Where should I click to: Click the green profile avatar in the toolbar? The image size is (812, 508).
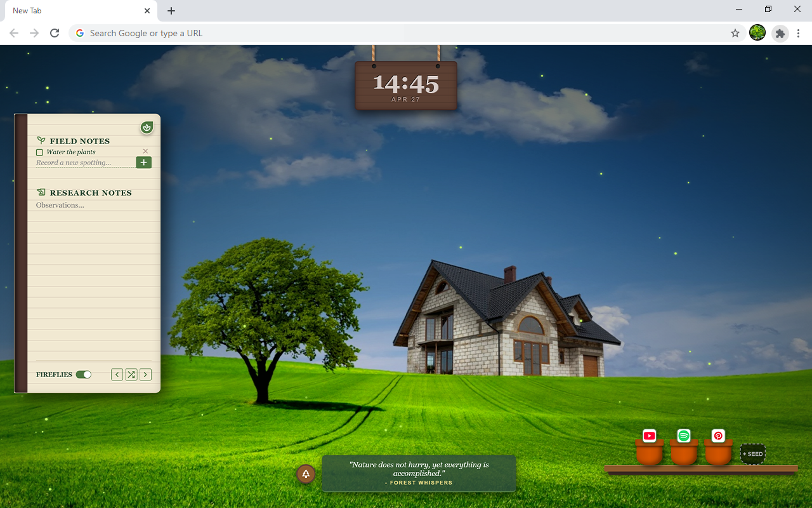pyautogui.click(x=757, y=33)
